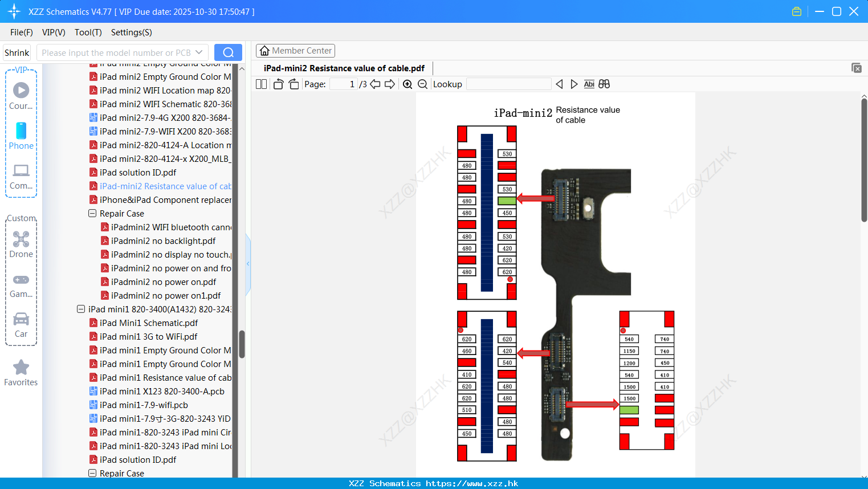Go to next page arrow
Viewport: 868px width, 489px height.
pos(390,84)
